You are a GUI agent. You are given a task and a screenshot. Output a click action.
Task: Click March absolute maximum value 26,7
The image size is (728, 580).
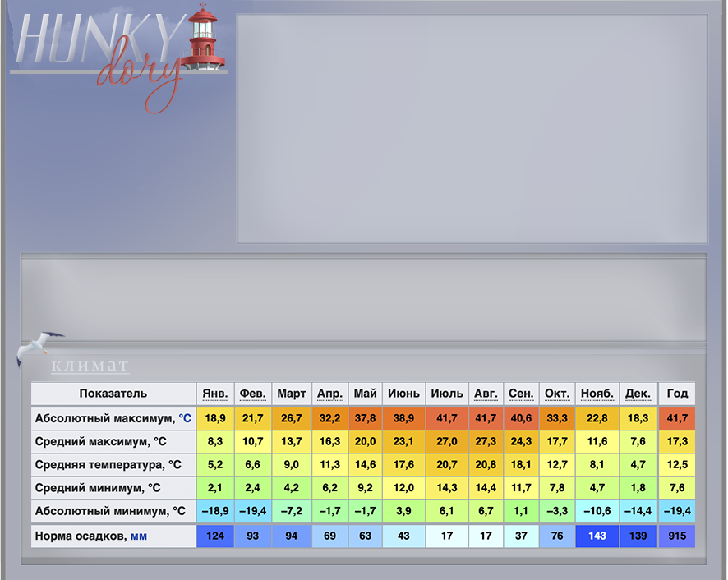click(291, 418)
